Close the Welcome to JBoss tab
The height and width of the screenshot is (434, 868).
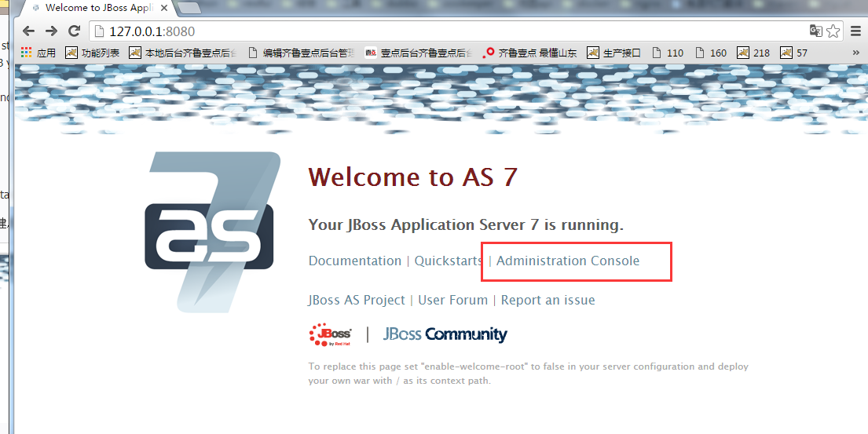click(x=164, y=9)
